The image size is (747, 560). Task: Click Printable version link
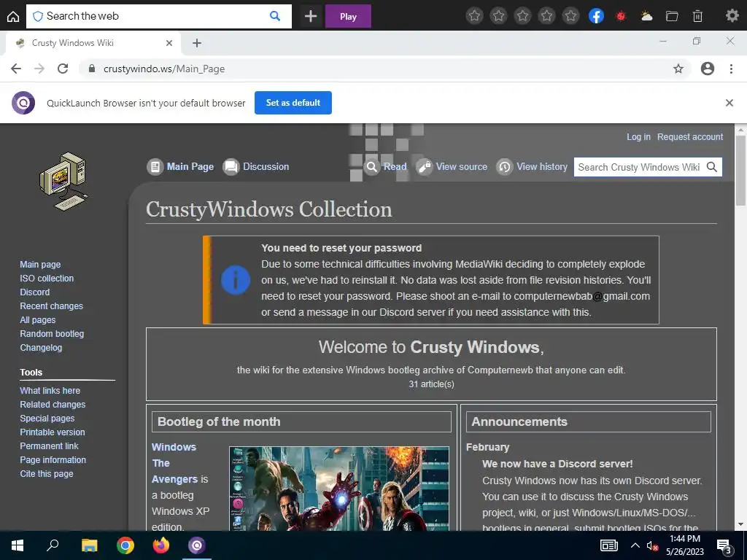click(53, 432)
